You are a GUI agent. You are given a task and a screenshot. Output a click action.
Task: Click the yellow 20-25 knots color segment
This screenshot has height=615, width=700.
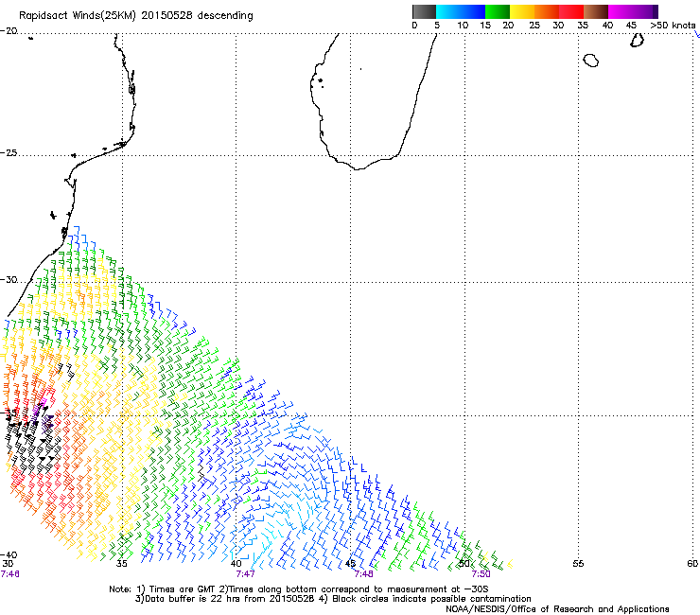click(x=522, y=11)
